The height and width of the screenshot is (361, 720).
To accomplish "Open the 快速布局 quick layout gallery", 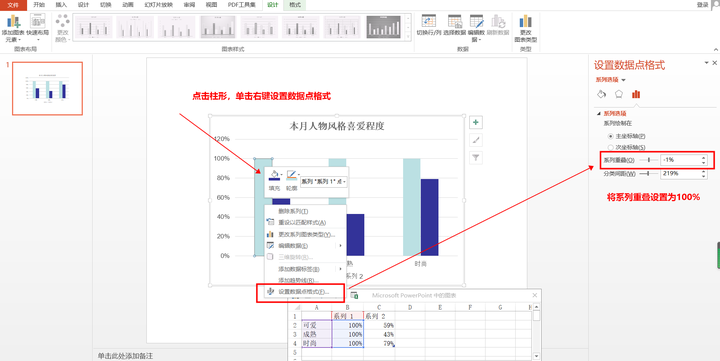I will (38, 28).
